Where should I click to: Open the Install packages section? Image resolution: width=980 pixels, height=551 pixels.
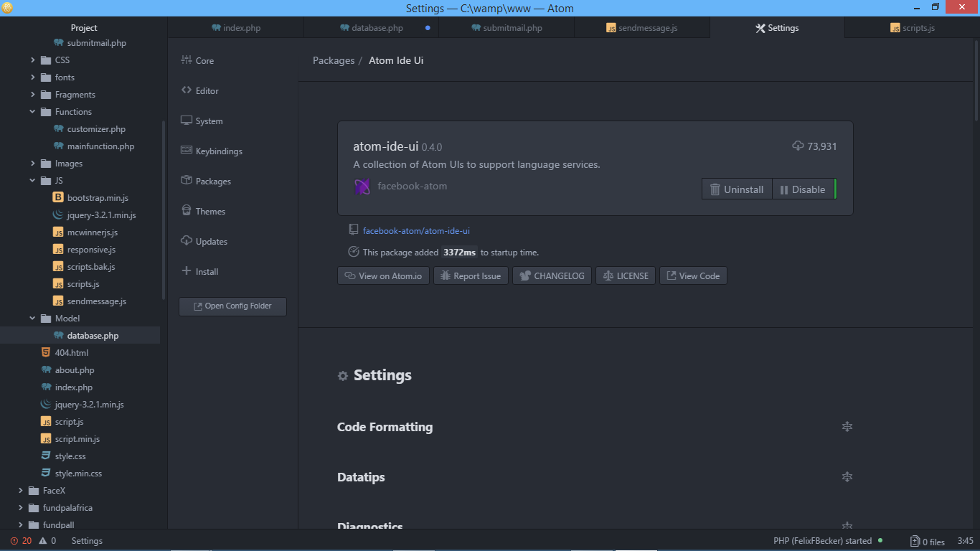[x=205, y=271]
